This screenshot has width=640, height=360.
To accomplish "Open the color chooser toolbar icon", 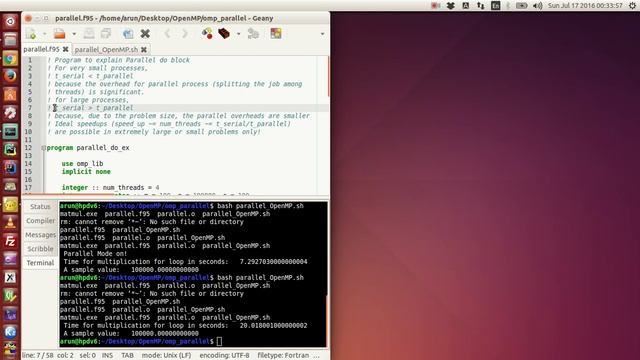I will (x=276, y=34).
